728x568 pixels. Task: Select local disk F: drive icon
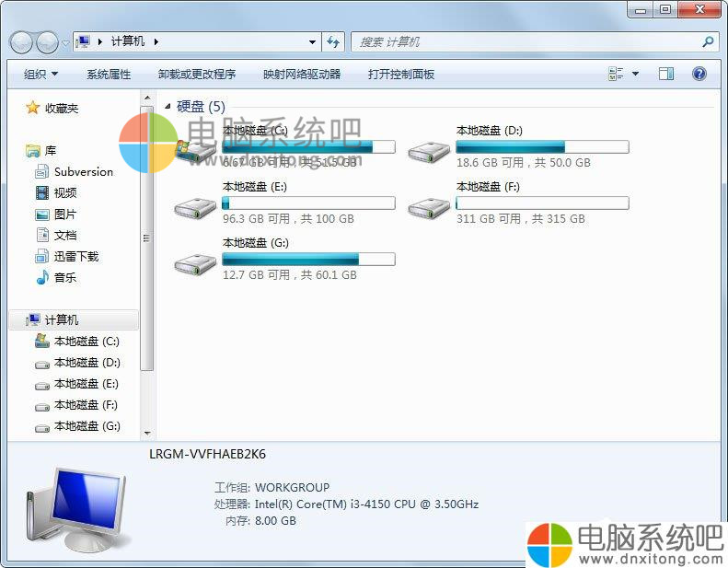429,208
